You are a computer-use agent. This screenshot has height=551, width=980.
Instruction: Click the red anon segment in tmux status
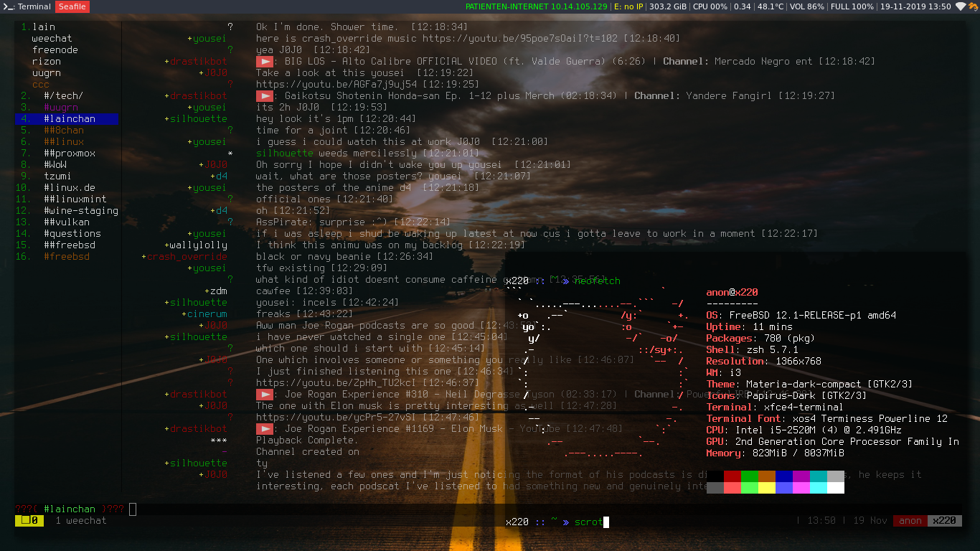coord(910,521)
